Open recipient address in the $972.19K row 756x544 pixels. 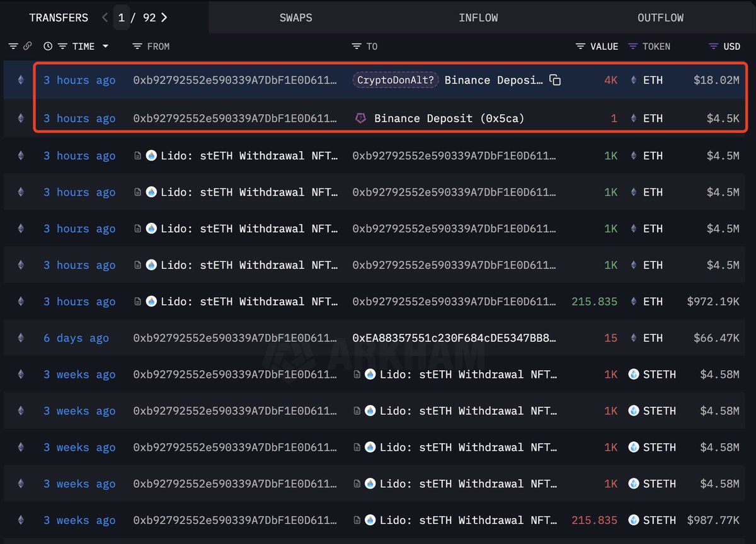click(454, 302)
